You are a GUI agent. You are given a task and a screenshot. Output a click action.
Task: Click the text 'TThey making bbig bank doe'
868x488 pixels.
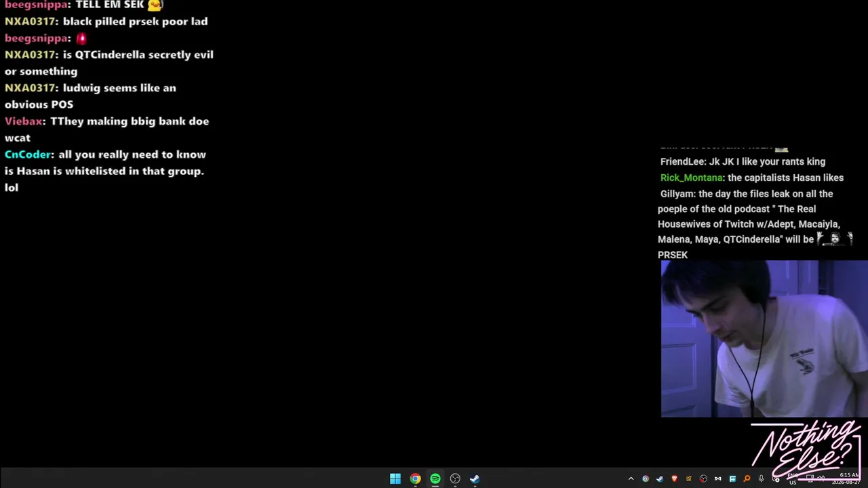tap(130, 121)
